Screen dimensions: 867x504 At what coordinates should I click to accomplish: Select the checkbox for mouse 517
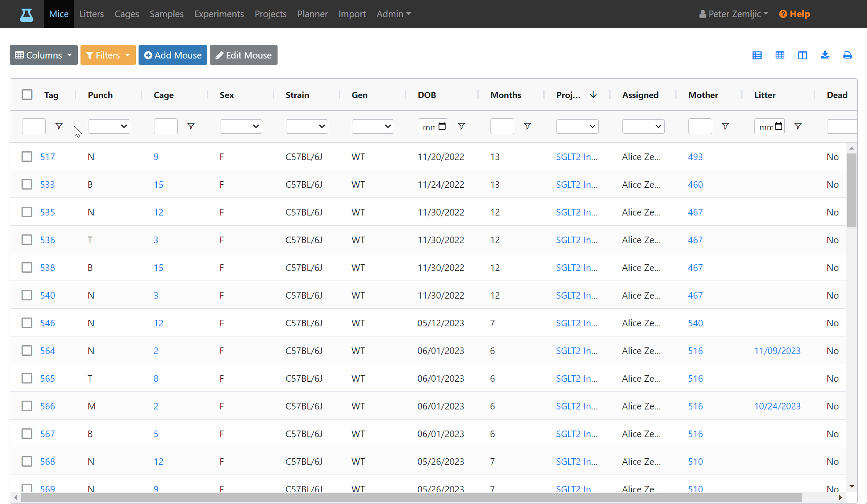[27, 157]
